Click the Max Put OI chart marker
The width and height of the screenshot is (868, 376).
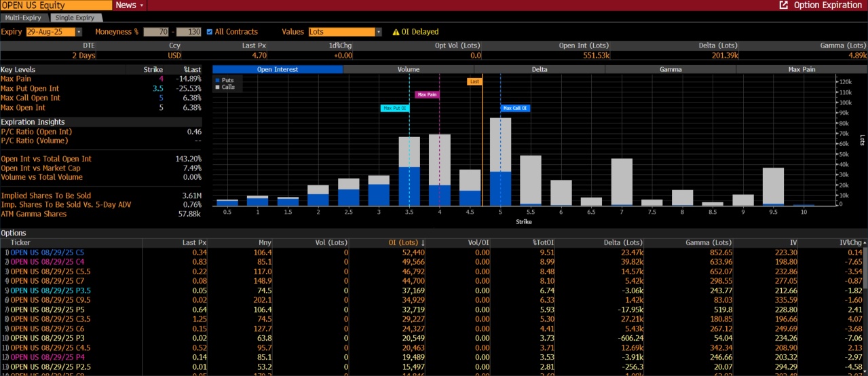click(x=394, y=108)
